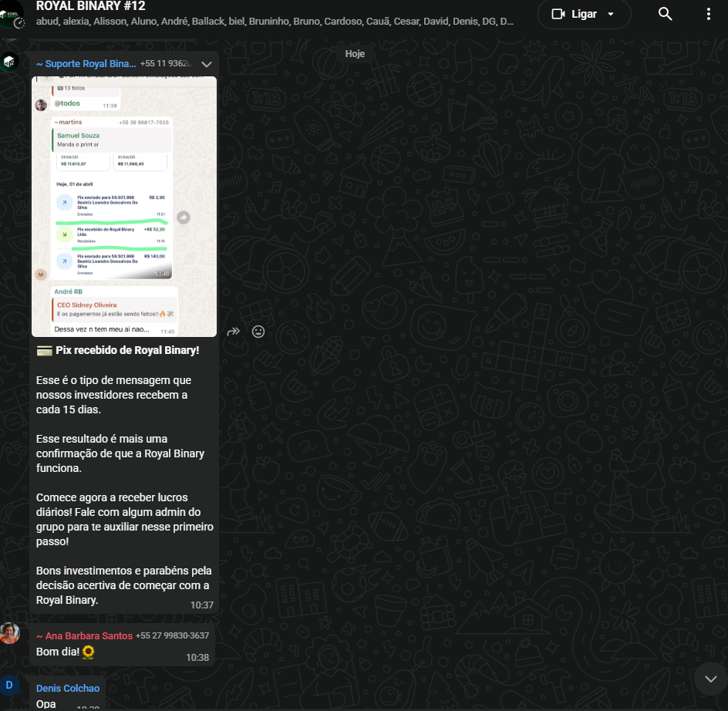Click the Hoje date label
728x711 pixels.
point(355,54)
